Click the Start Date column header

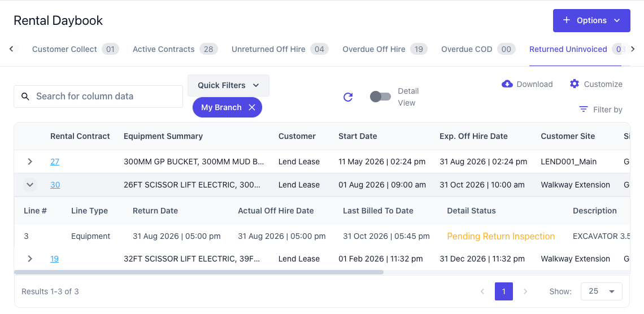tap(358, 136)
